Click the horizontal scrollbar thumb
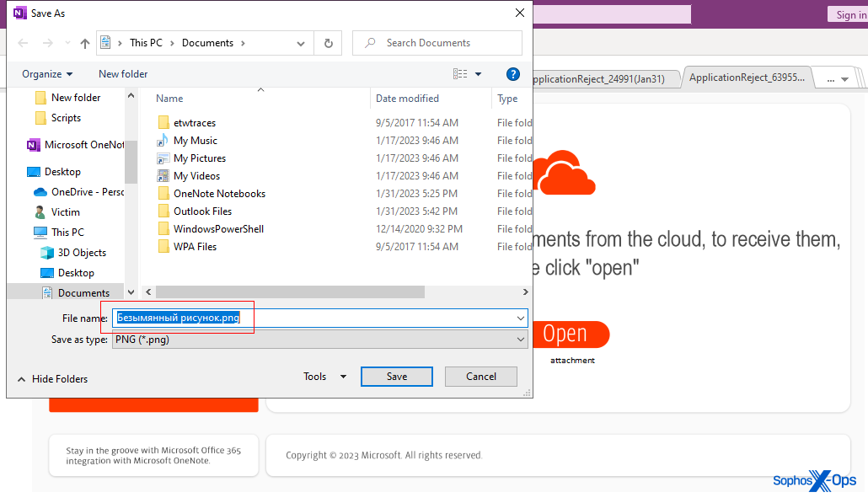868x503 pixels. [x=290, y=292]
